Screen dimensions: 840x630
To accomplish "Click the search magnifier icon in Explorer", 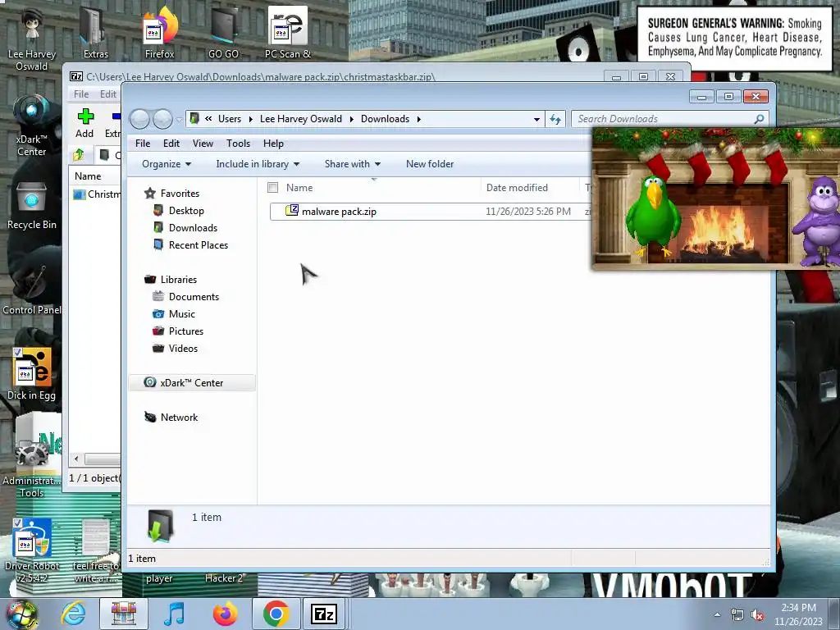I will pos(759,119).
